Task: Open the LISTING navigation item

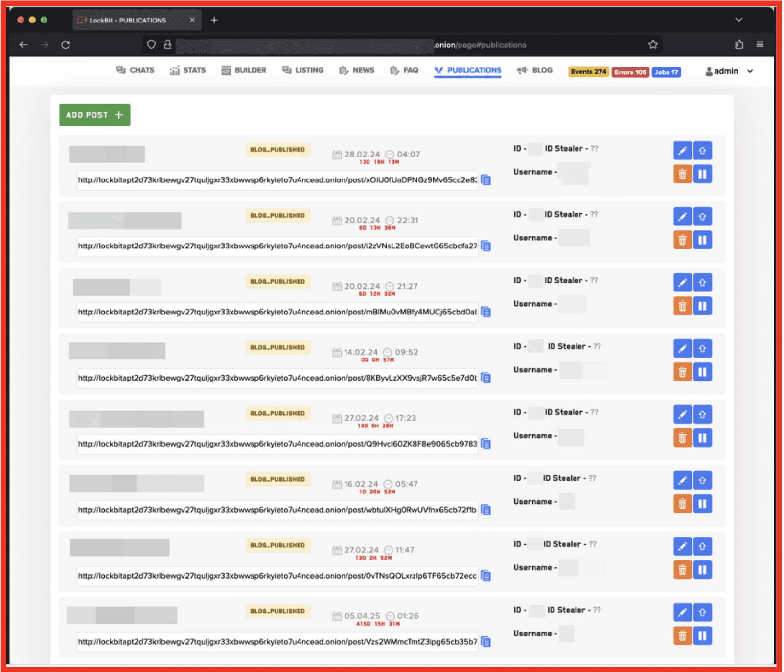Action: pos(303,70)
